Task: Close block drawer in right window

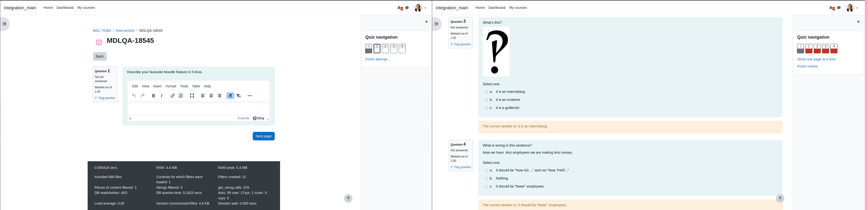Action: tap(858, 22)
